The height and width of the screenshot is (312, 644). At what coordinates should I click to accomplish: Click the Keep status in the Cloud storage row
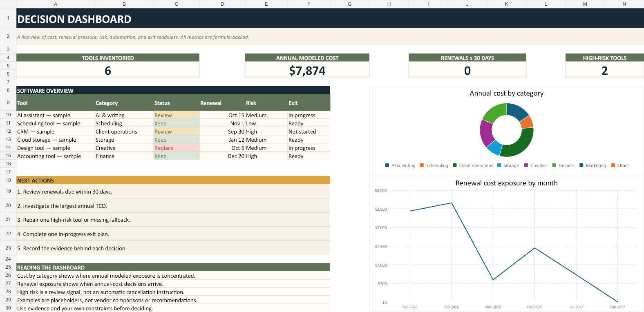click(177, 140)
